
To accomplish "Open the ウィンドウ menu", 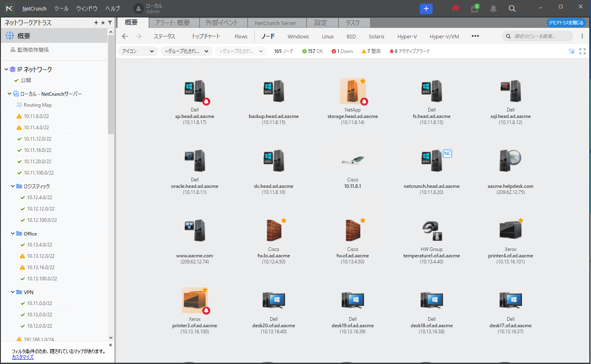I will pyautogui.click(x=87, y=8).
